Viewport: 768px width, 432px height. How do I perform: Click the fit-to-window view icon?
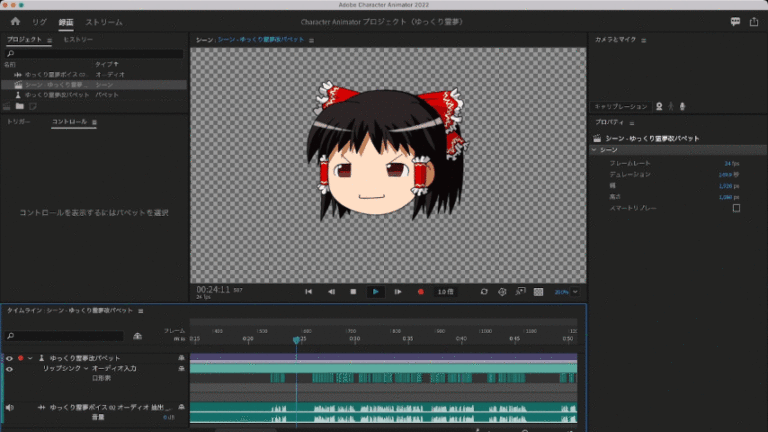coord(520,291)
